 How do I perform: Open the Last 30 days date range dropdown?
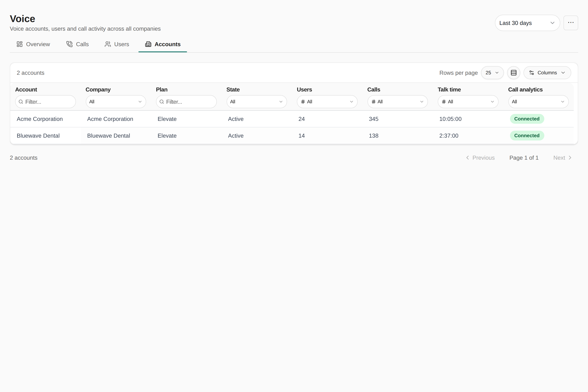[527, 23]
